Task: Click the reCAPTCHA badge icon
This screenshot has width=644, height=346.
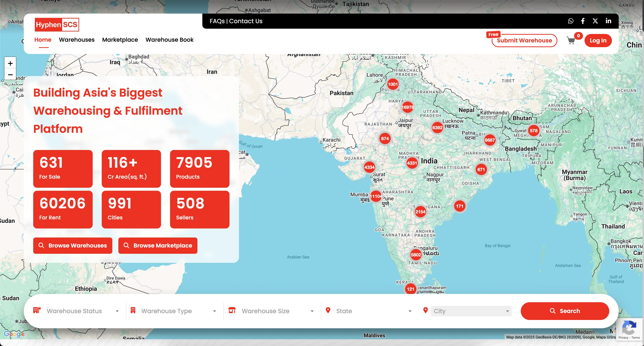Action: 629,328
